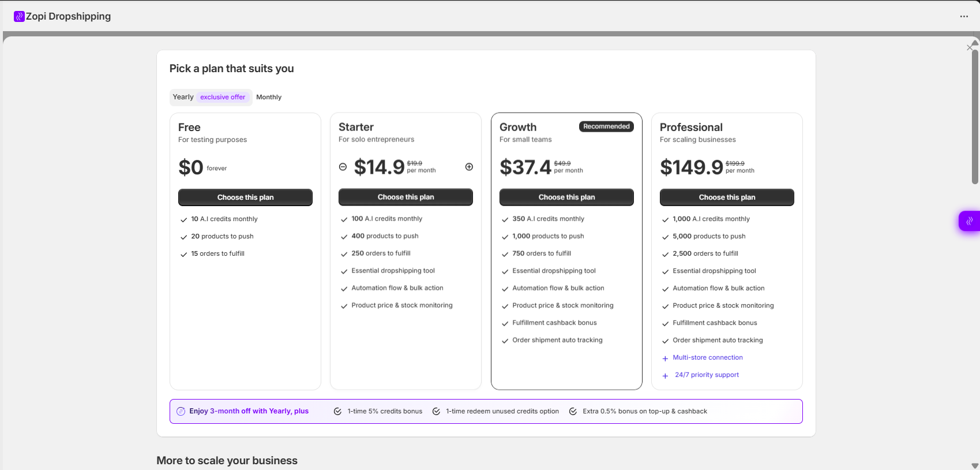Choose the Free plan
This screenshot has width=980, height=470.
(x=245, y=197)
